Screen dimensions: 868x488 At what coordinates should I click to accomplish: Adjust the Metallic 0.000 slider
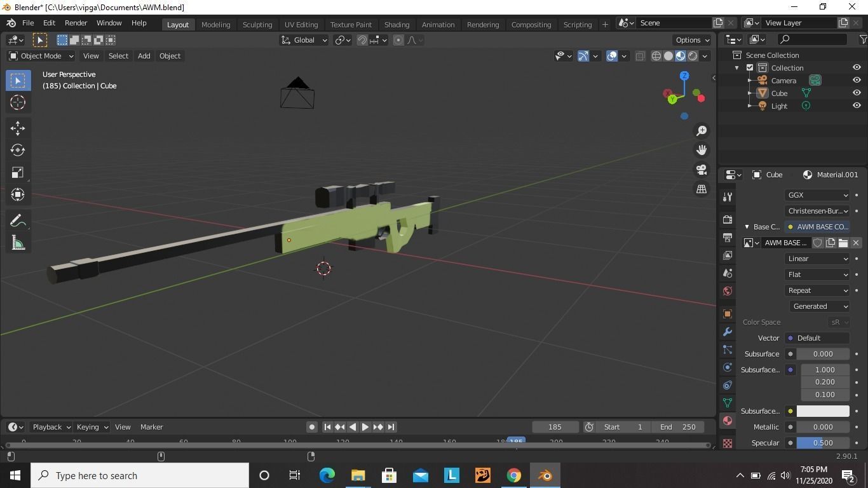tap(823, 427)
